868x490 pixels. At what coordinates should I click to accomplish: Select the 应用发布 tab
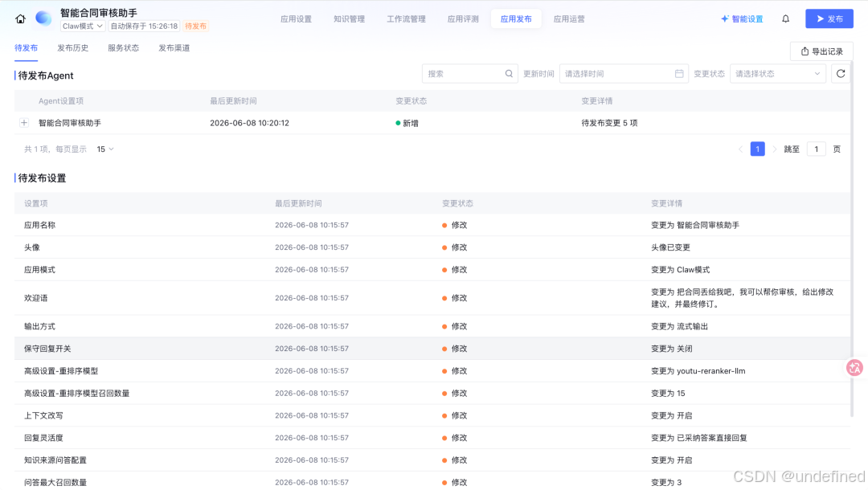pyautogui.click(x=516, y=18)
